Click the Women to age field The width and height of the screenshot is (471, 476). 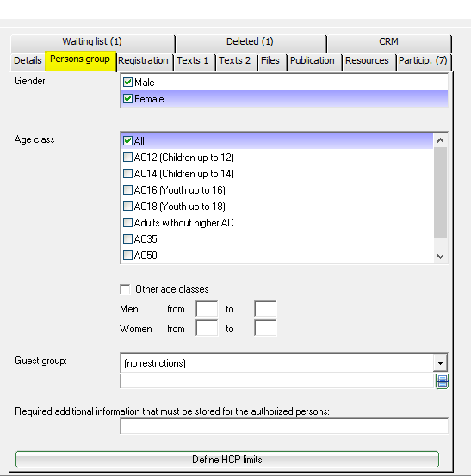[265, 329]
